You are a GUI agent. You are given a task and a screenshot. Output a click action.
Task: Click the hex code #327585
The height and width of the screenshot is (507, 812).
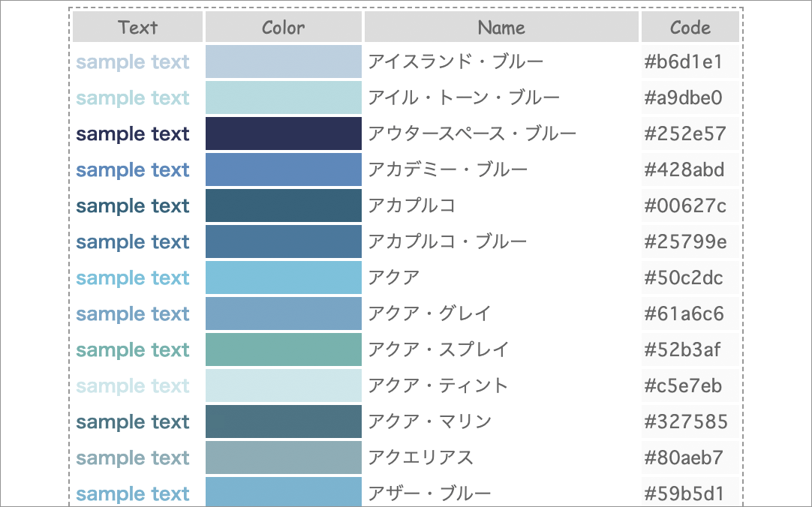click(685, 421)
